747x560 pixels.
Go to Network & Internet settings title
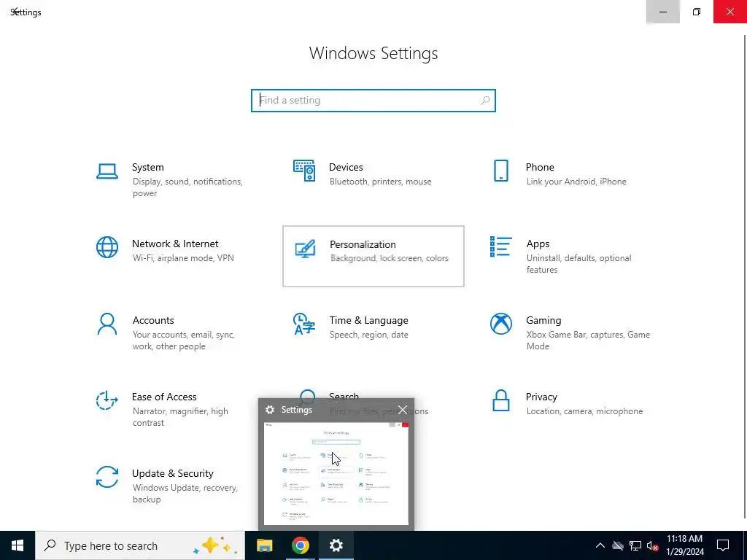175,244
